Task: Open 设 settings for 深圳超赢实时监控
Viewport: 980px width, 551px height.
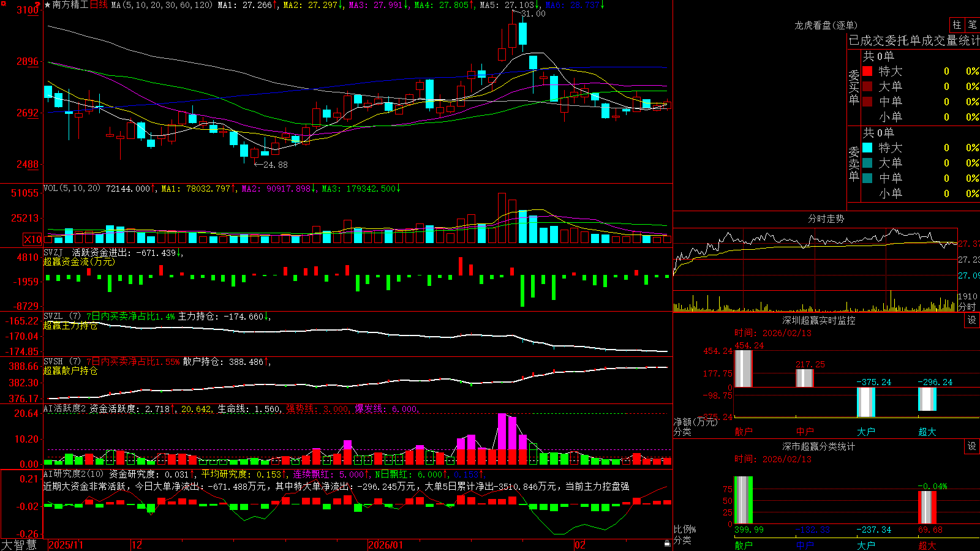Action: coord(972,320)
